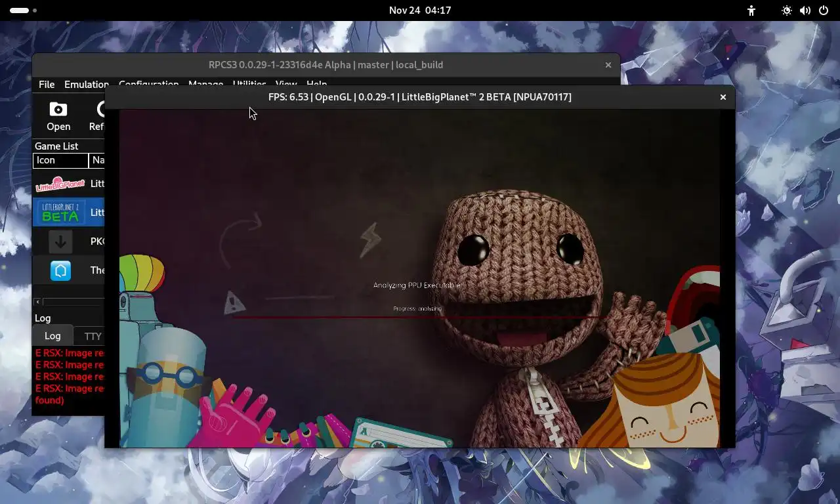Open the File menu in RPCS3
The width and height of the screenshot is (840, 504).
[47, 85]
